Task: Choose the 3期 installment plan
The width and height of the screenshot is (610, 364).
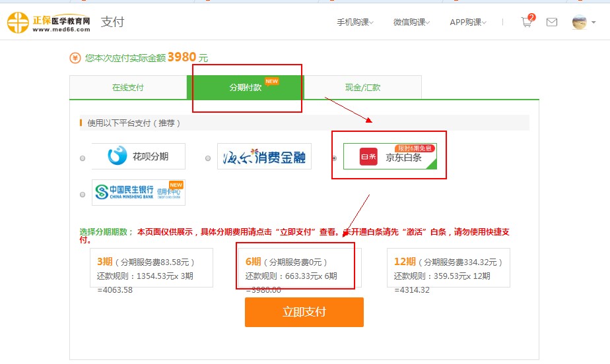Action: (151, 268)
